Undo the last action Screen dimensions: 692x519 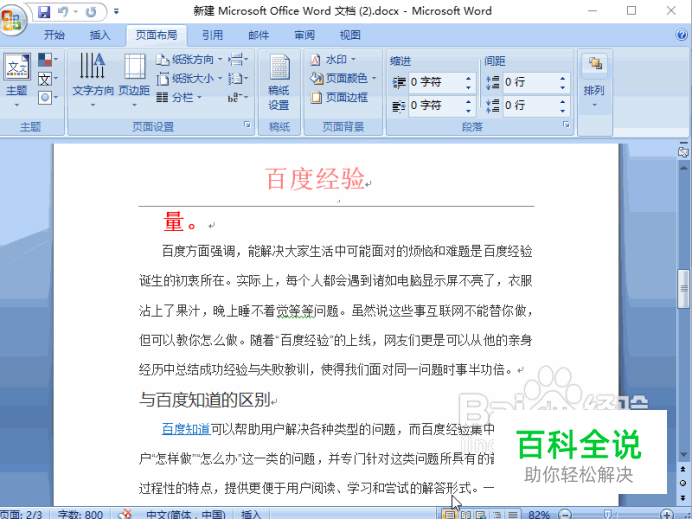(63, 12)
